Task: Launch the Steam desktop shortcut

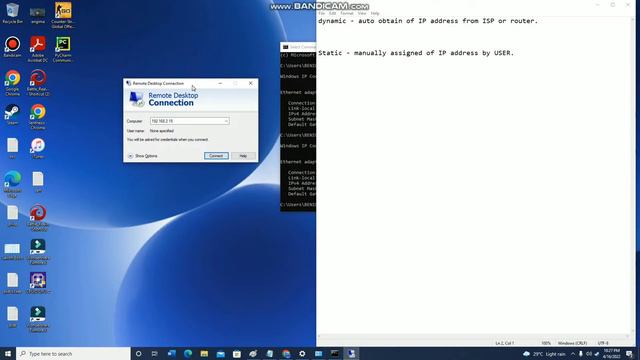Action: pos(12,115)
